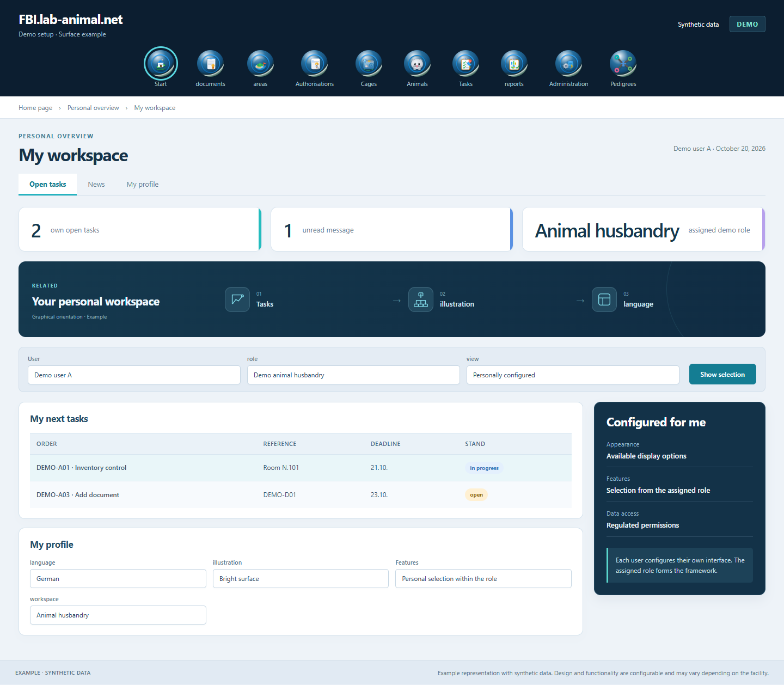
Task: Click the FBI.lab-animal.net site title
Action: [71, 20]
